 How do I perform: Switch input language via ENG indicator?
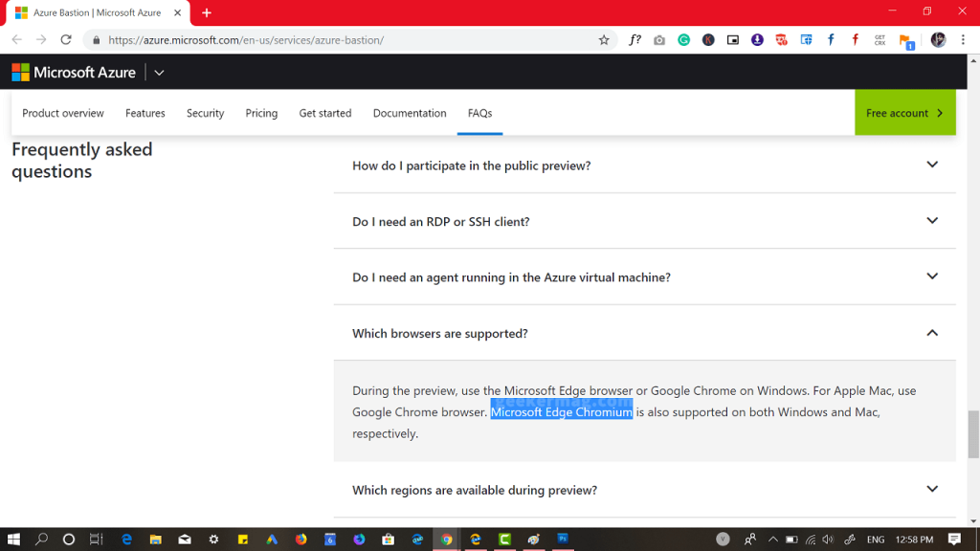click(876, 540)
